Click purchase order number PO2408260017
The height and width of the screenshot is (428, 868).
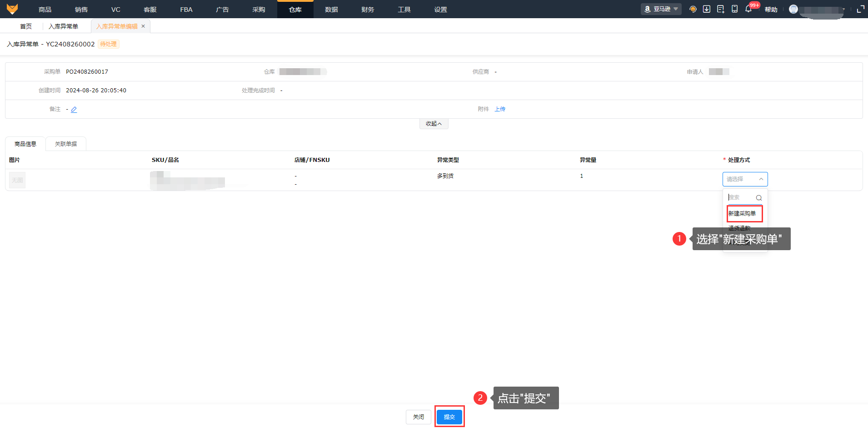coord(87,72)
